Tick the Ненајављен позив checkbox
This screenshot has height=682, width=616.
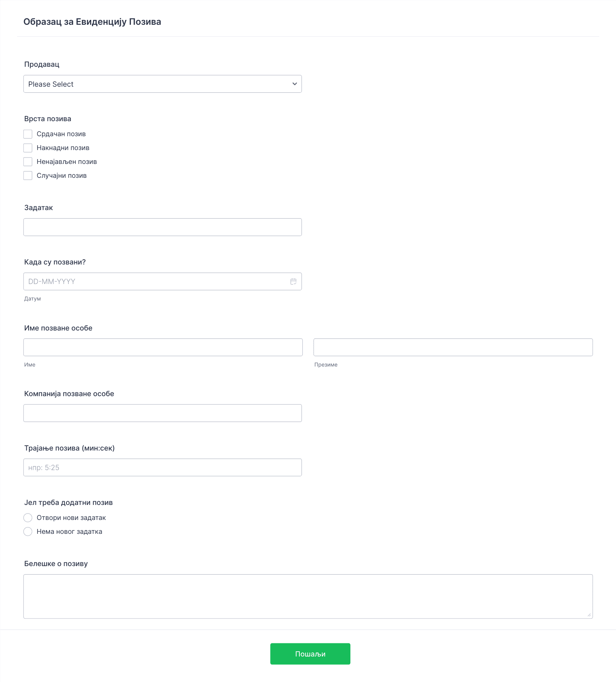(x=28, y=162)
